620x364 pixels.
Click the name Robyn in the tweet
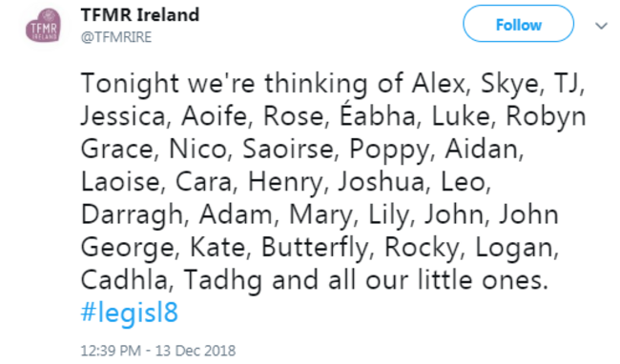coord(546,117)
